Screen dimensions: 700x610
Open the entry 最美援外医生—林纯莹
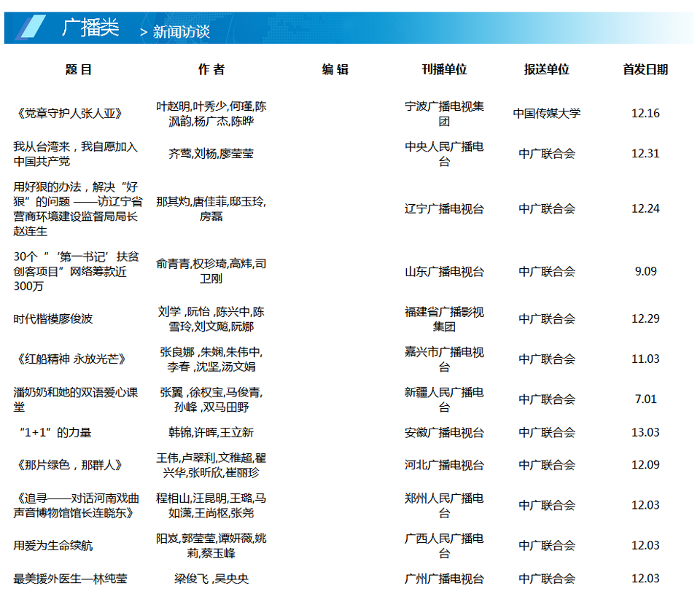[70, 579]
